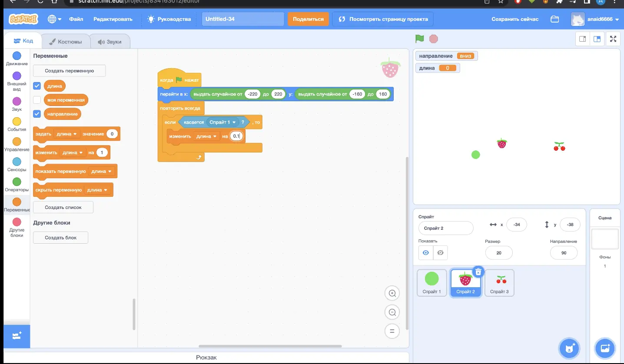The height and width of the screenshot is (364, 624).
Task: Check the моя переменная variable checkbox
Action: coord(37,100)
